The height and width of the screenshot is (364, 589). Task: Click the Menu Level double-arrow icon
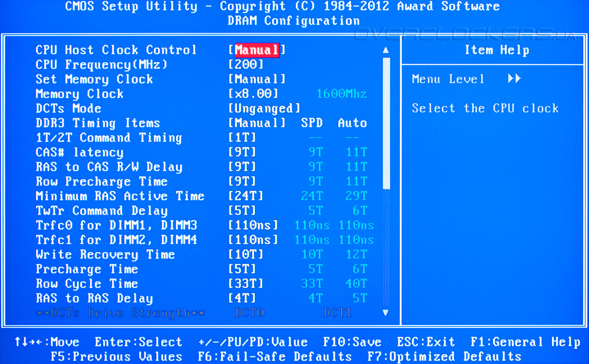[x=514, y=79]
